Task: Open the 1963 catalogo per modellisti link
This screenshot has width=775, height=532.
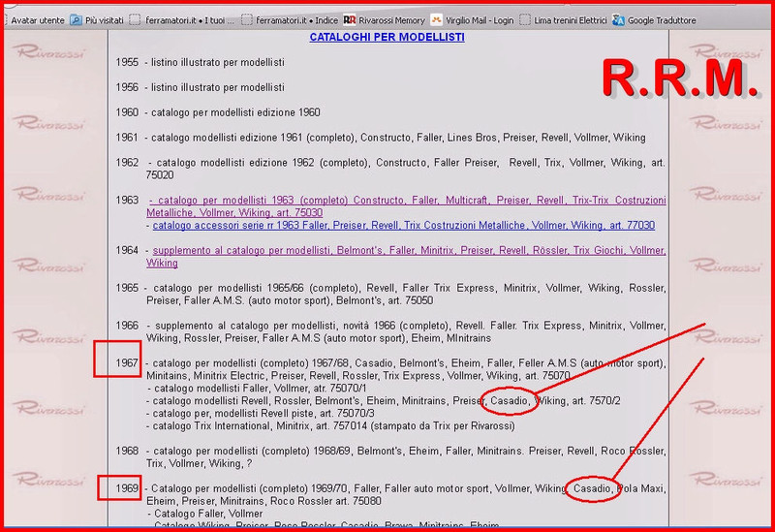Action: [x=406, y=206]
